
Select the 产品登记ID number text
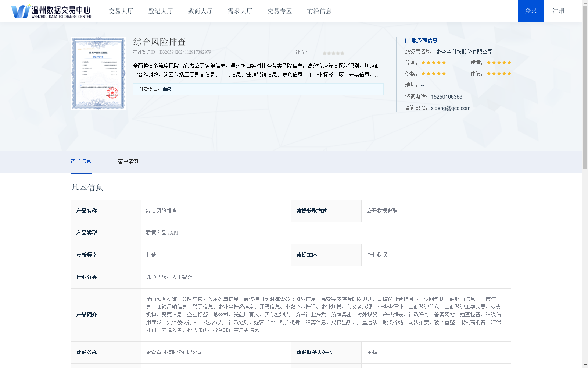[185, 52]
